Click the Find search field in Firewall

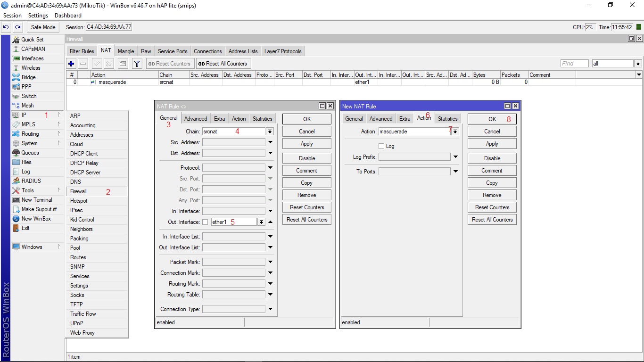pyautogui.click(x=575, y=64)
